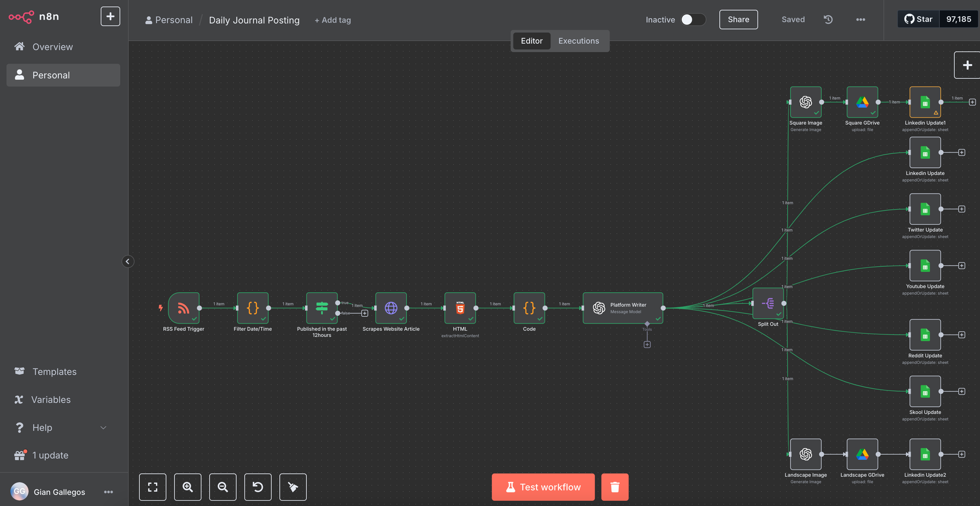Open the Published in the past 12hours node
This screenshot has height=506, width=980.
click(x=322, y=308)
